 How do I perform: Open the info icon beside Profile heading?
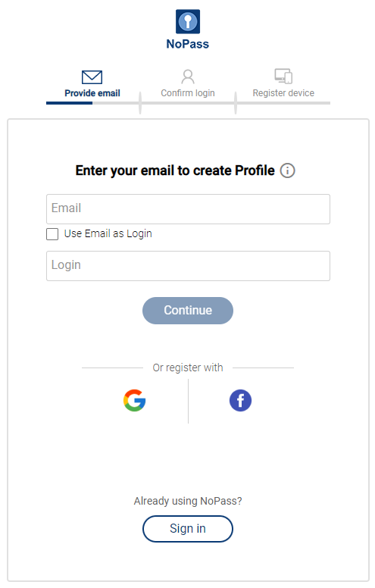(288, 170)
